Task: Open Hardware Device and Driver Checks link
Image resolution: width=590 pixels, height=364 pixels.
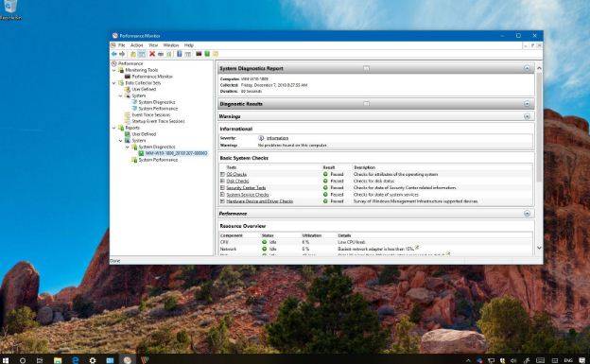Action: [260, 201]
